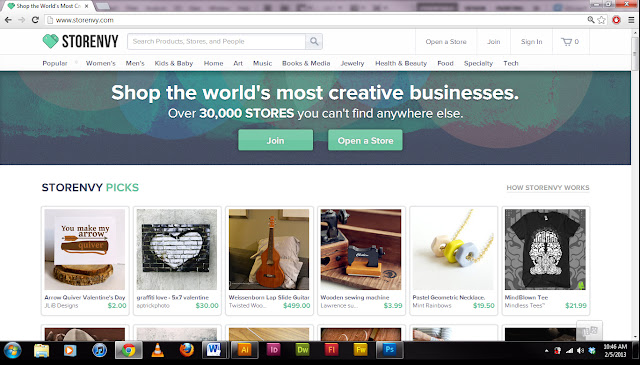Click the Join link in header
This screenshot has width=640, height=365.
pyautogui.click(x=493, y=42)
